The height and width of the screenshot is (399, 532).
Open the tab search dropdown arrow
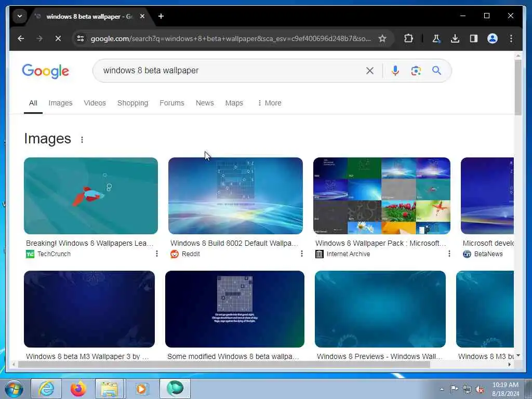(x=20, y=16)
